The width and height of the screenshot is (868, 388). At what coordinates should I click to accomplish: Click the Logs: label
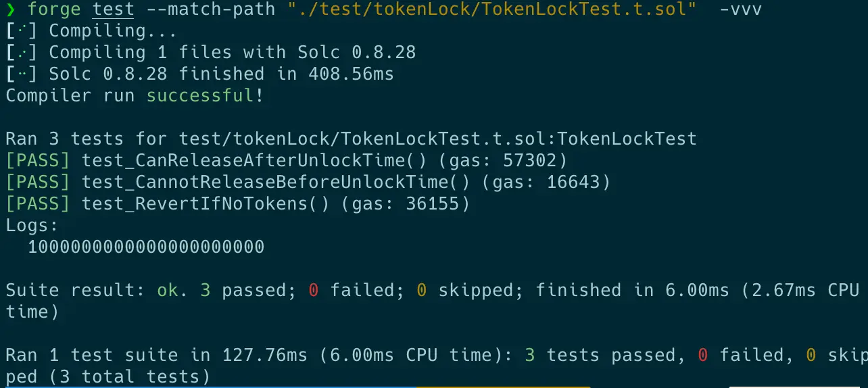point(32,226)
